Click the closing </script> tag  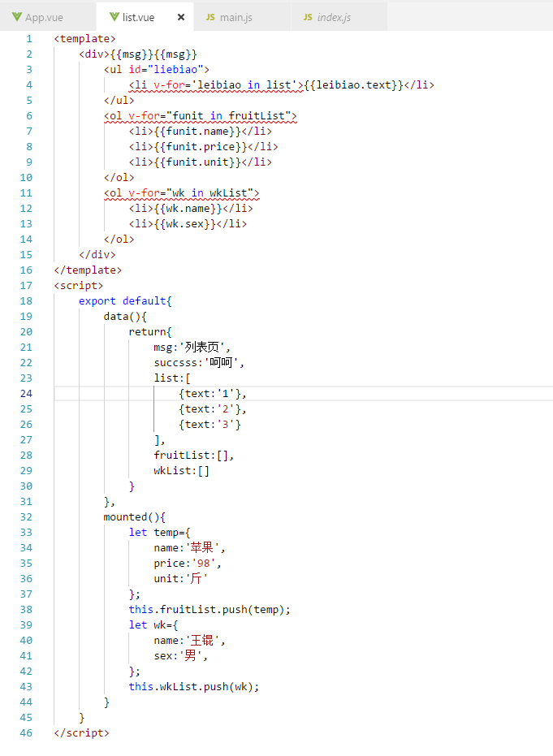click(x=81, y=732)
